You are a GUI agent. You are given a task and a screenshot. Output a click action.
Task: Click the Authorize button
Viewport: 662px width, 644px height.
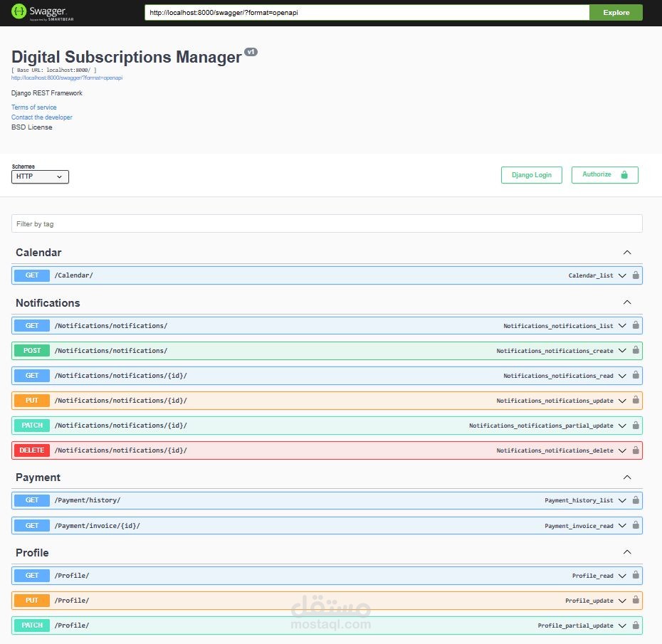[604, 174]
